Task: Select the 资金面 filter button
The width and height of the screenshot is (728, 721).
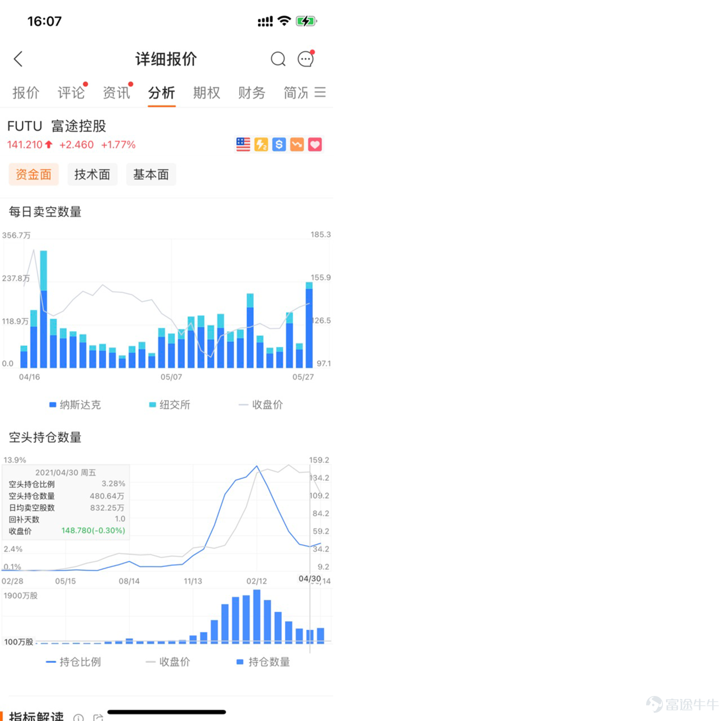Action: tap(34, 174)
